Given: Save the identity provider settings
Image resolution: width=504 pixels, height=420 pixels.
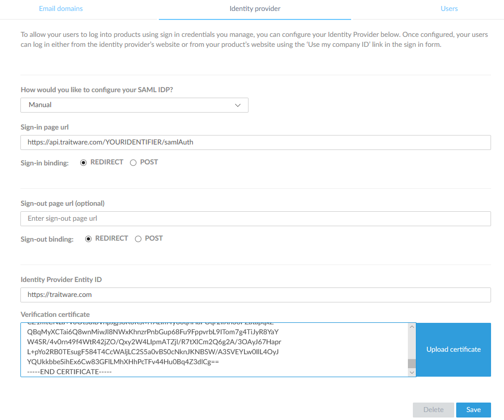Looking at the screenshot, I should 474,410.
